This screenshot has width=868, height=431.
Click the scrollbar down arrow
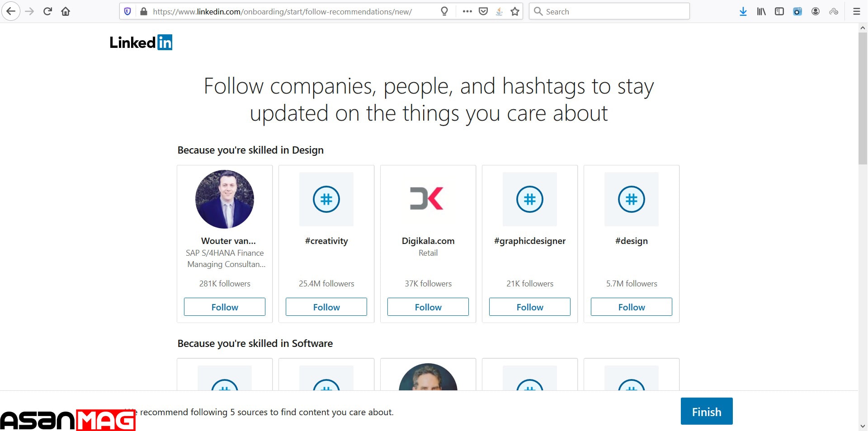(863, 426)
